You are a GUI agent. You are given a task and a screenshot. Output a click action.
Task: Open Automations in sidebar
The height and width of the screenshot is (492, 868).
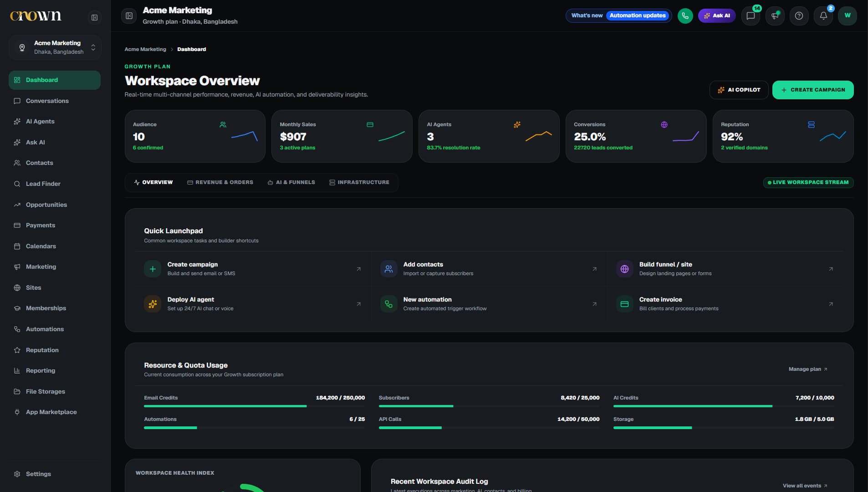point(55,329)
